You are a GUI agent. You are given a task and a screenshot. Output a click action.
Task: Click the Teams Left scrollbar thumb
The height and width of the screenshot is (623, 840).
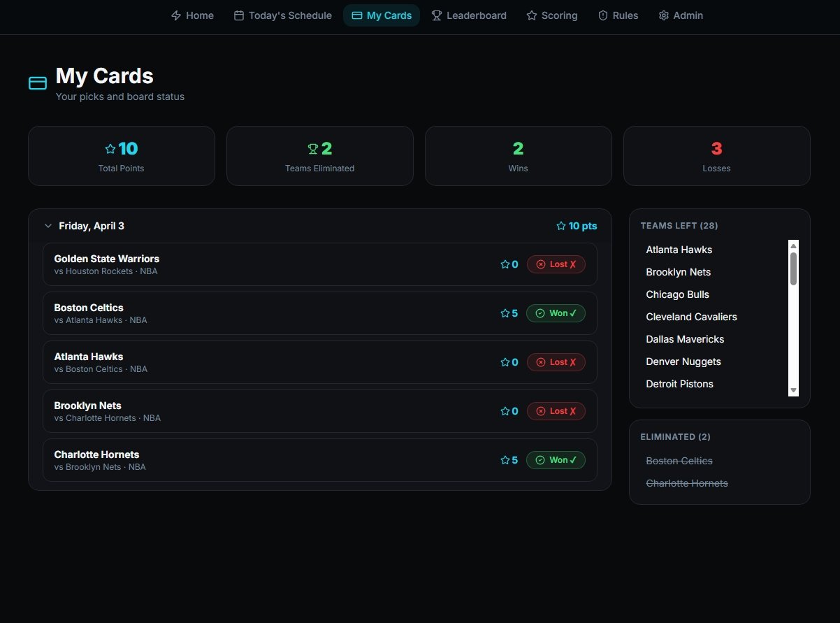[793, 268]
